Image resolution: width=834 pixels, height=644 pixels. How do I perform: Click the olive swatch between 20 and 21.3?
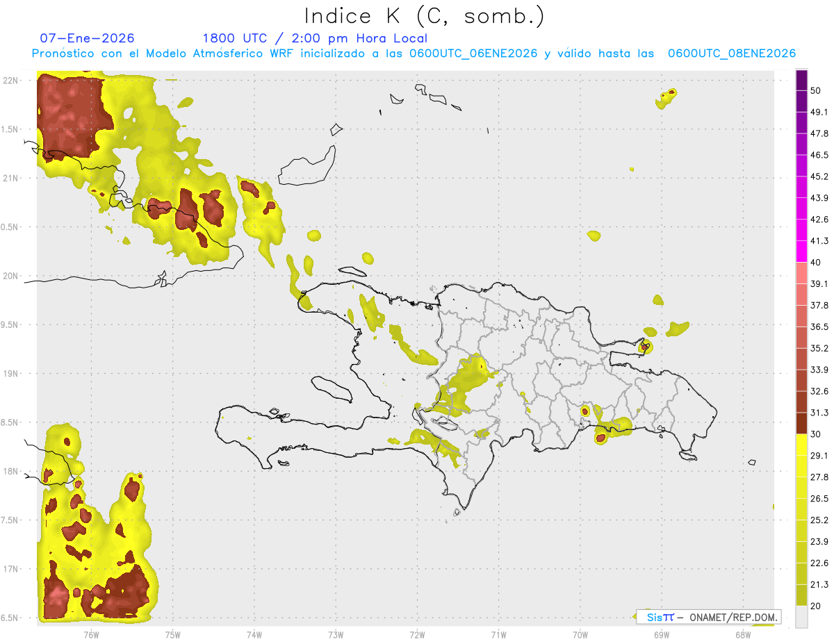point(801,595)
